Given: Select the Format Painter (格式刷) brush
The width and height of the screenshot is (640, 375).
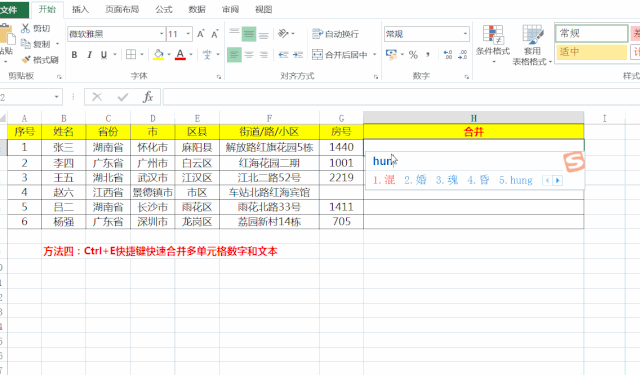Looking at the screenshot, I should pyautogui.click(x=26, y=60).
